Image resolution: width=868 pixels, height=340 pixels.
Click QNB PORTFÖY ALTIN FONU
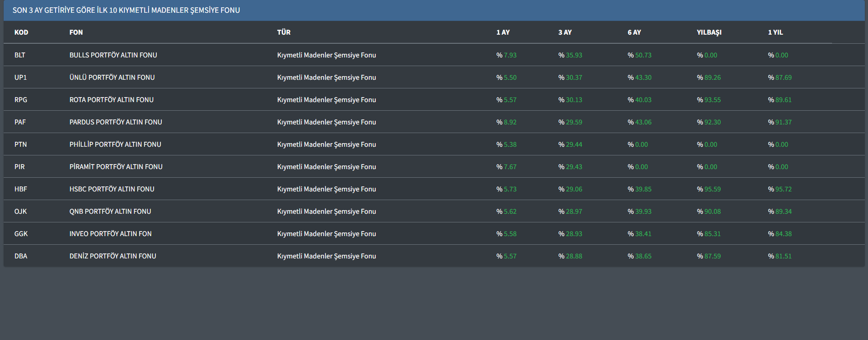click(110, 211)
